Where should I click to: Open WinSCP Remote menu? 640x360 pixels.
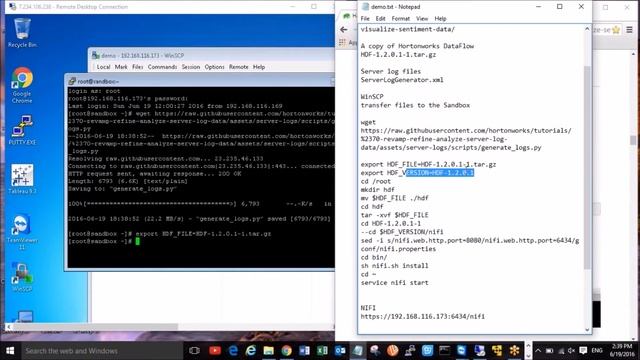[238, 67]
